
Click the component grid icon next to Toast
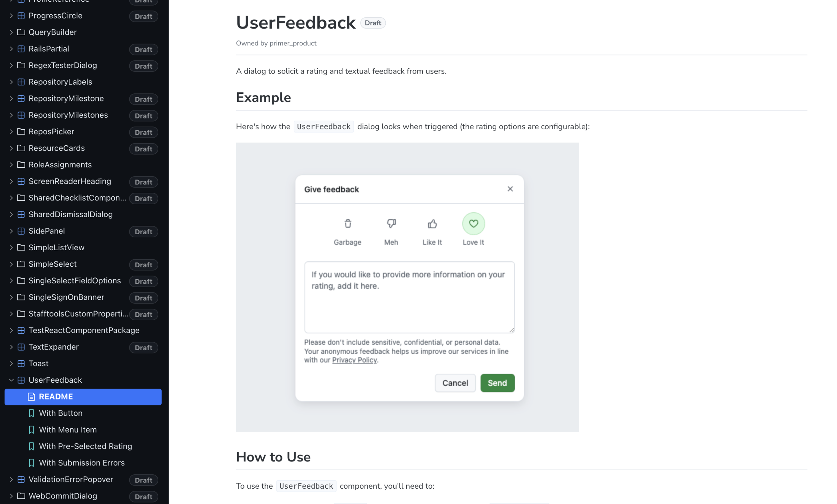pyautogui.click(x=21, y=363)
